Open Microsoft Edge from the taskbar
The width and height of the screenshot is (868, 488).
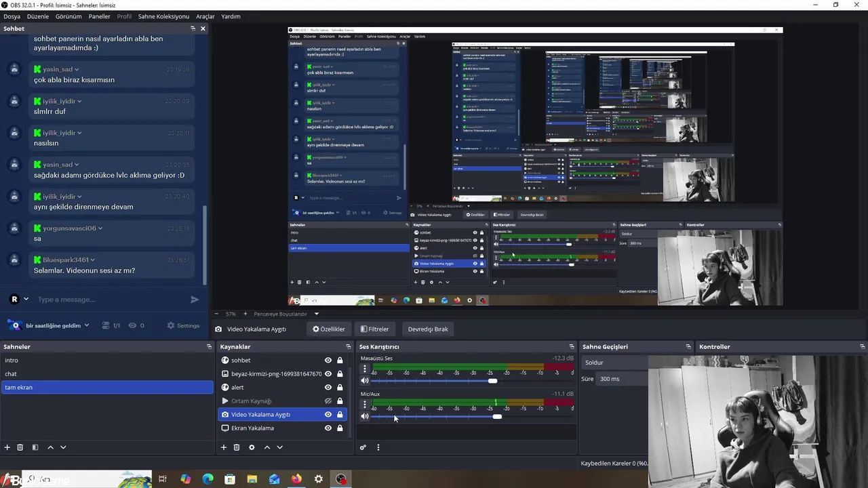[208, 479]
